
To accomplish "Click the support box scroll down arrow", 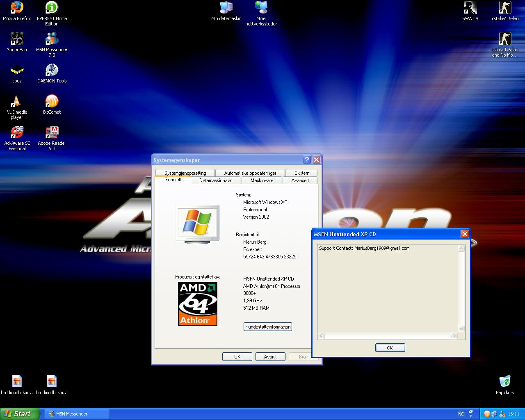I will (461, 329).
